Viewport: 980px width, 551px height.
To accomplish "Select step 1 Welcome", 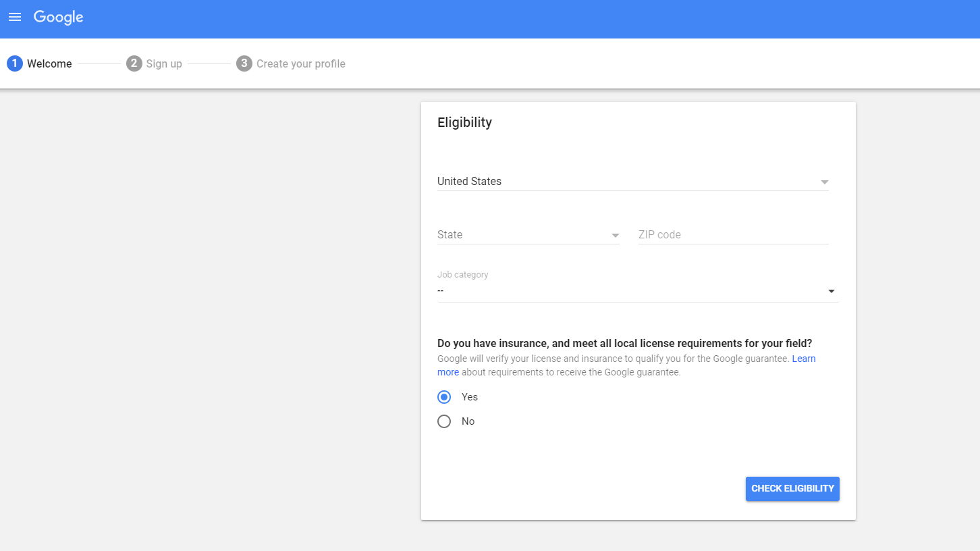I will coord(40,63).
